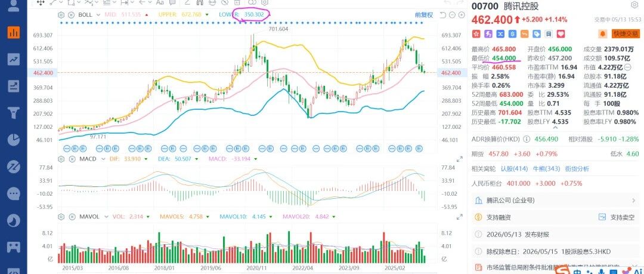
Task: Open quote panel settings gear icon
Action: click(x=634, y=5)
